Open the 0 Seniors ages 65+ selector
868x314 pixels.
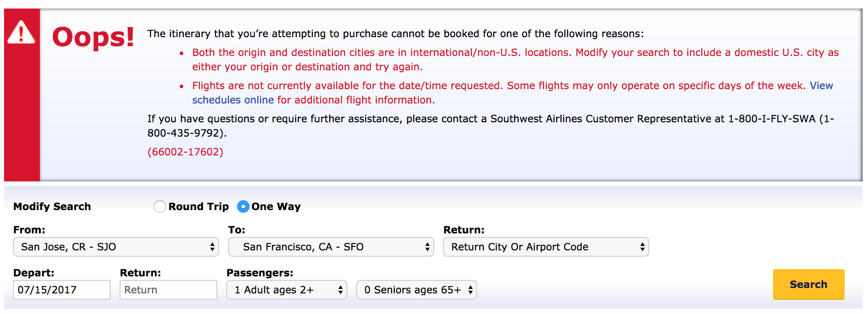coord(417,290)
